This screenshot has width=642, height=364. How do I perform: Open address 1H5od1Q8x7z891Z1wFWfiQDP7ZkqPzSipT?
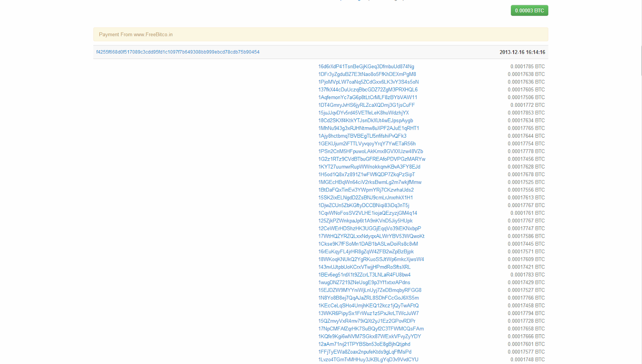pos(367,175)
